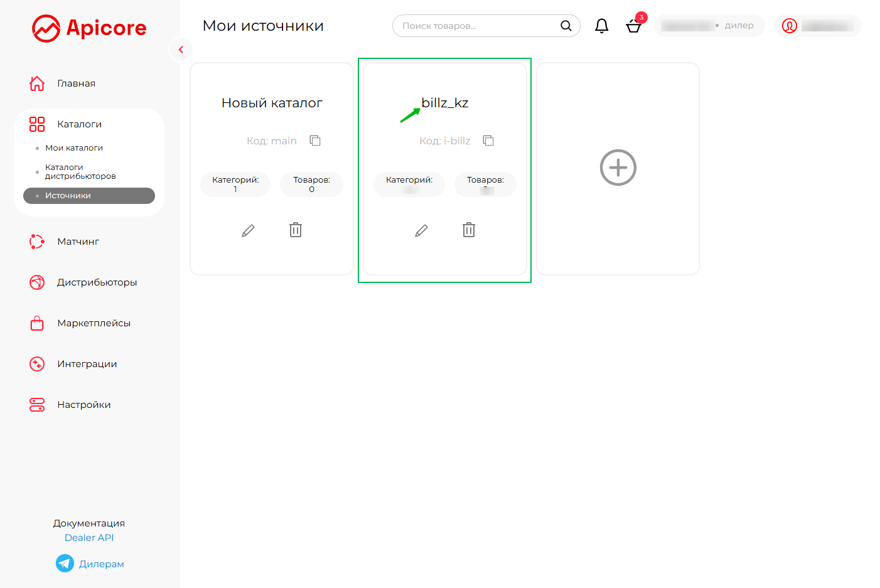
Task: Click the Код: main text
Action: click(271, 141)
